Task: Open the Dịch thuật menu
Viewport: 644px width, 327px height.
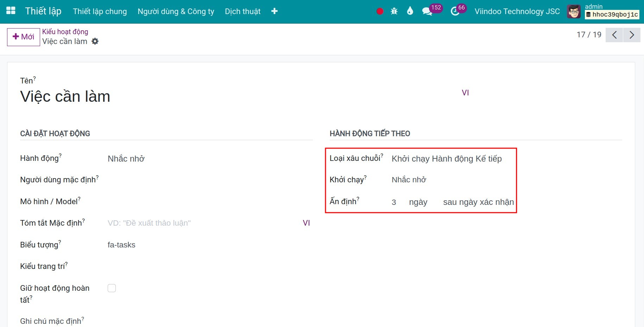Action: click(243, 11)
